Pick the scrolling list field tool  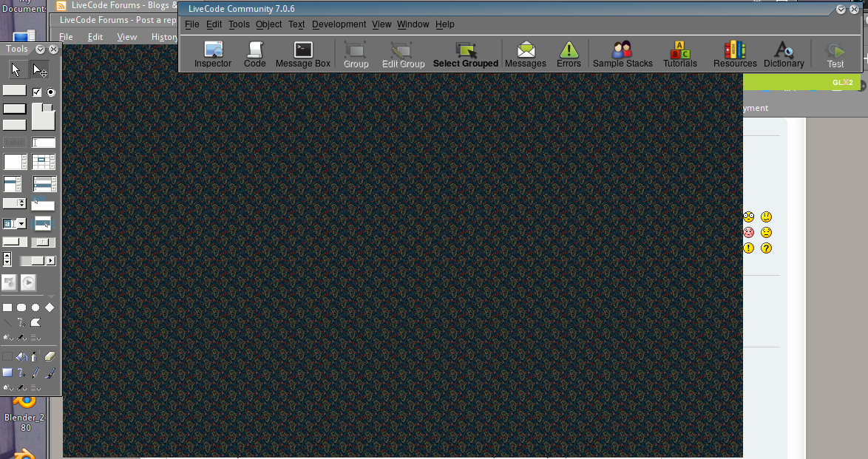point(13,183)
